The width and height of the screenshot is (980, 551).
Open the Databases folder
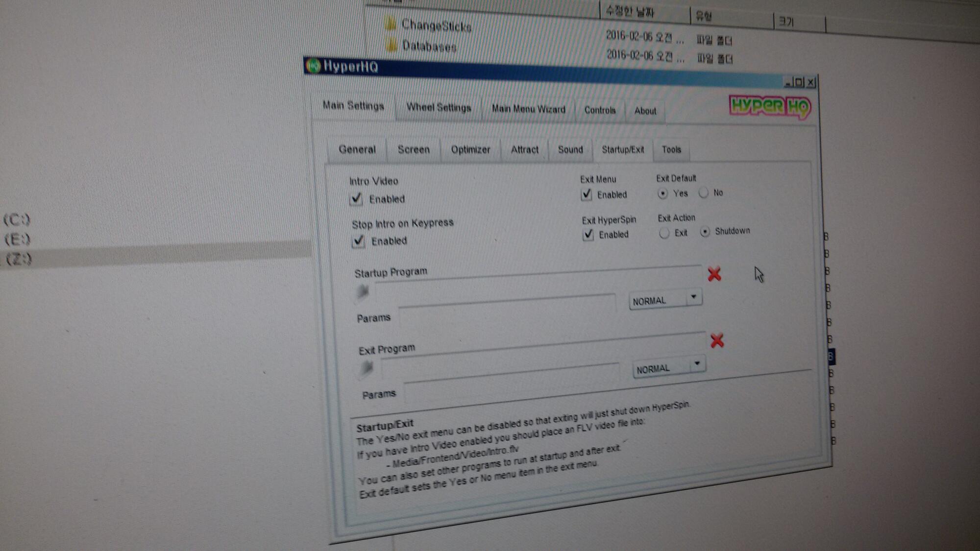[428, 47]
